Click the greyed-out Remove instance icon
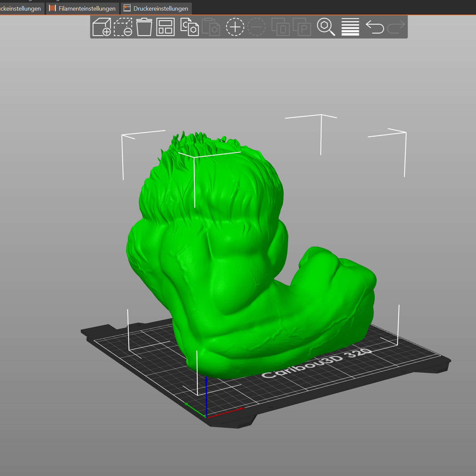476x476 pixels. pos(256,27)
